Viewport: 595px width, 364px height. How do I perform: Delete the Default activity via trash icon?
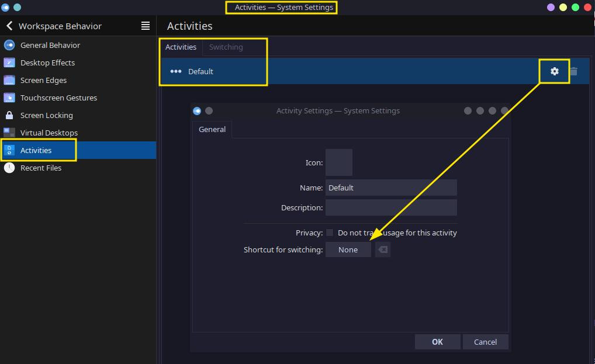click(x=574, y=71)
